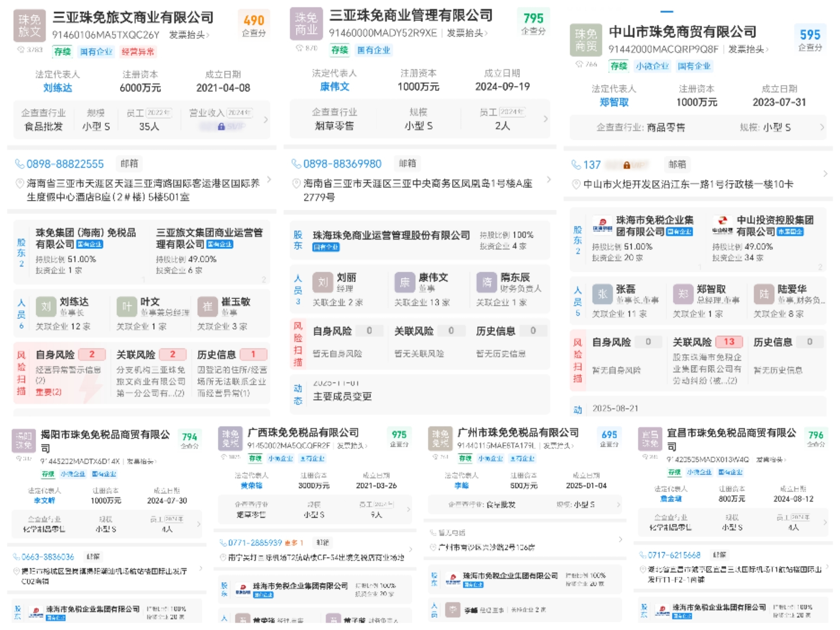
Task: Click the 经营异常 red status tag
Action: pyautogui.click(x=138, y=52)
